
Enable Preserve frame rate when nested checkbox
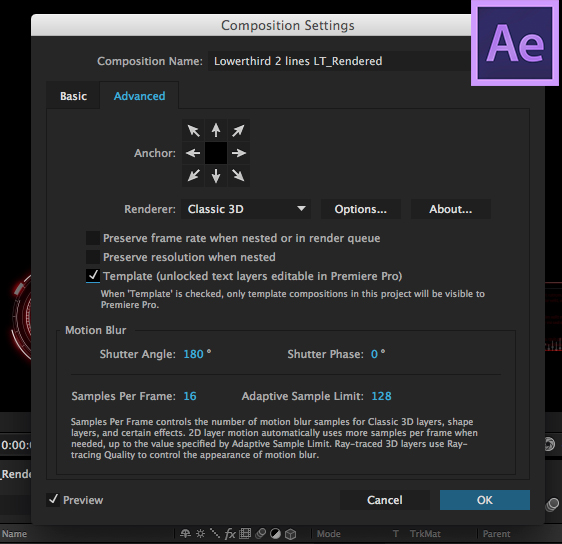pyautogui.click(x=93, y=238)
